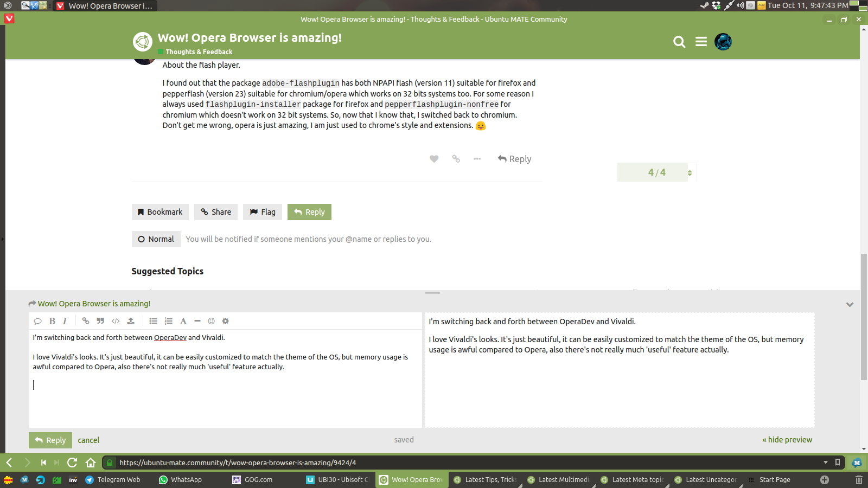View secure site info padlock
The width and height of the screenshot is (868, 488).
[110, 463]
